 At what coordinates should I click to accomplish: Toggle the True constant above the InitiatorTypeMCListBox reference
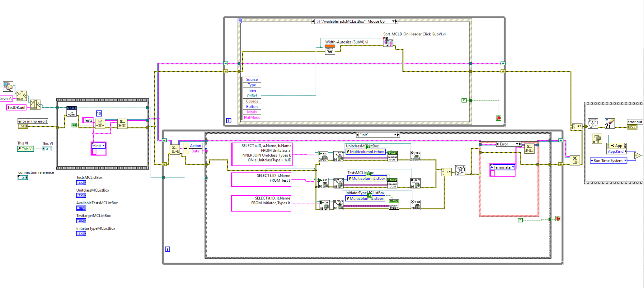click(370, 195)
